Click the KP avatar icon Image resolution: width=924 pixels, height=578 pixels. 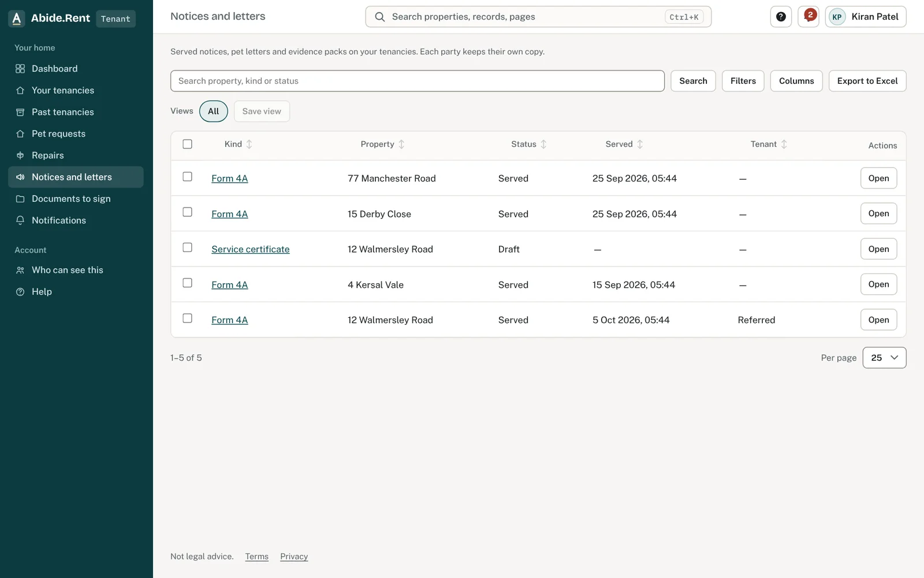[x=837, y=17]
